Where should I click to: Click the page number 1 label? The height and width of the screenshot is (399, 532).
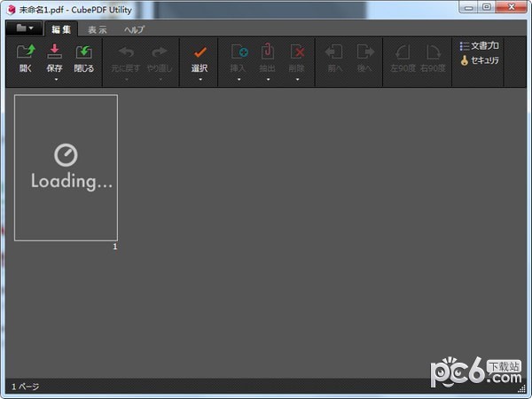[x=115, y=246]
